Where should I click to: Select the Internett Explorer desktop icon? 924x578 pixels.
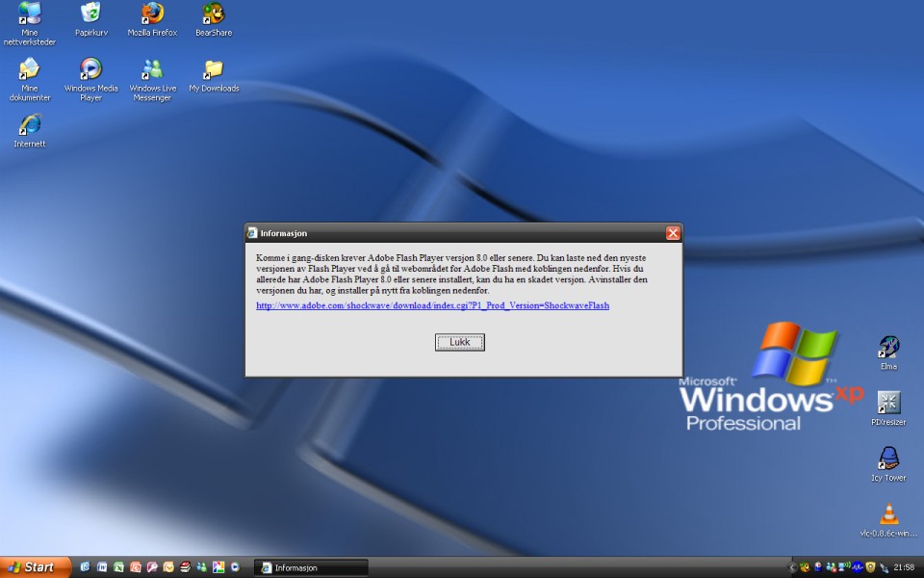(x=30, y=130)
